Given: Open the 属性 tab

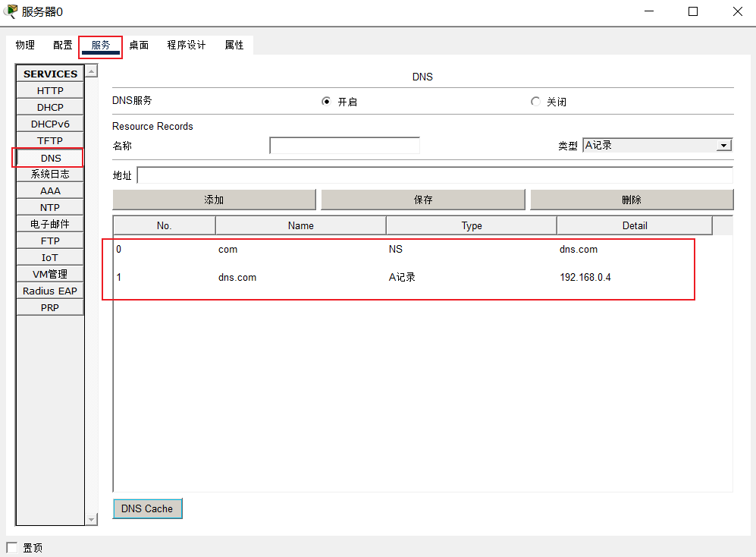Looking at the screenshot, I should (x=234, y=45).
